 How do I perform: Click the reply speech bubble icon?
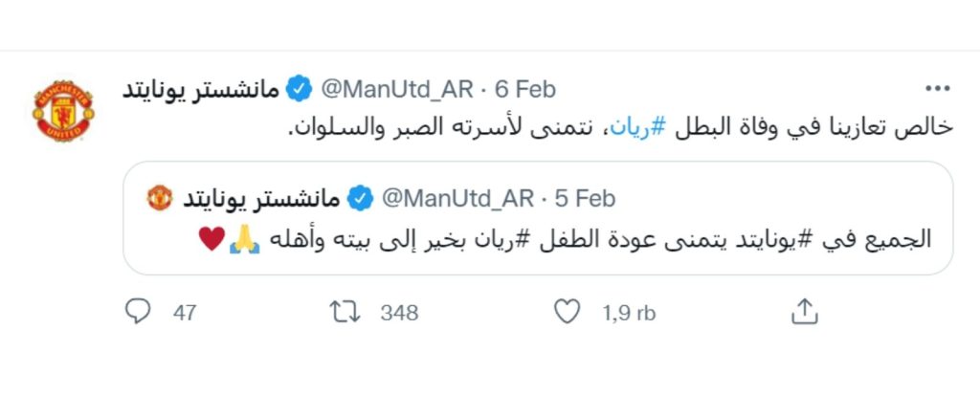(138, 311)
